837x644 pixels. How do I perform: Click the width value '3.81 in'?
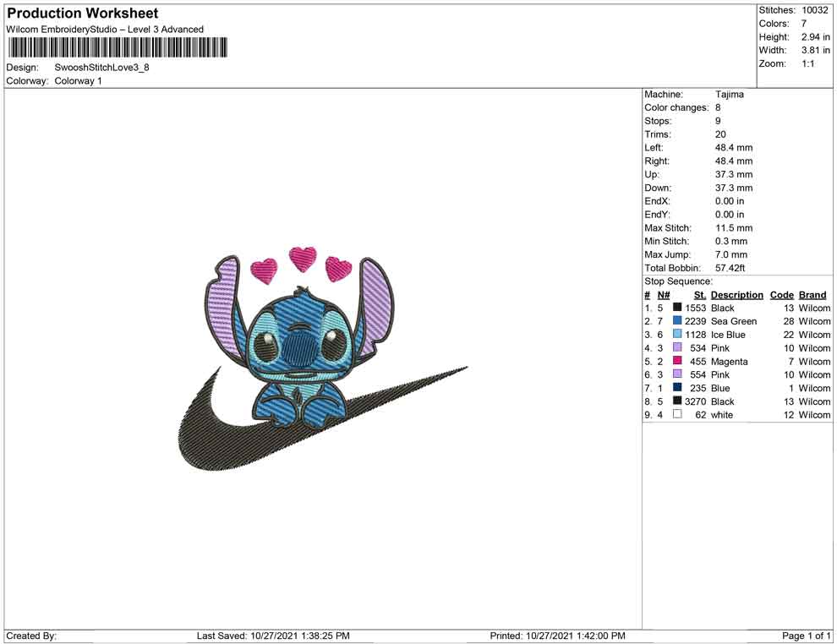tap(815, 50)
